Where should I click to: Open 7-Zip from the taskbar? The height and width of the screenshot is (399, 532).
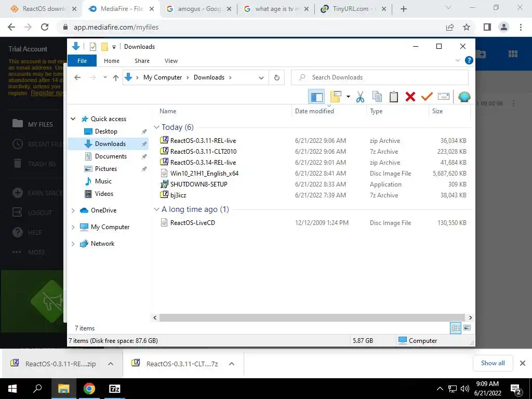[115, 389]
